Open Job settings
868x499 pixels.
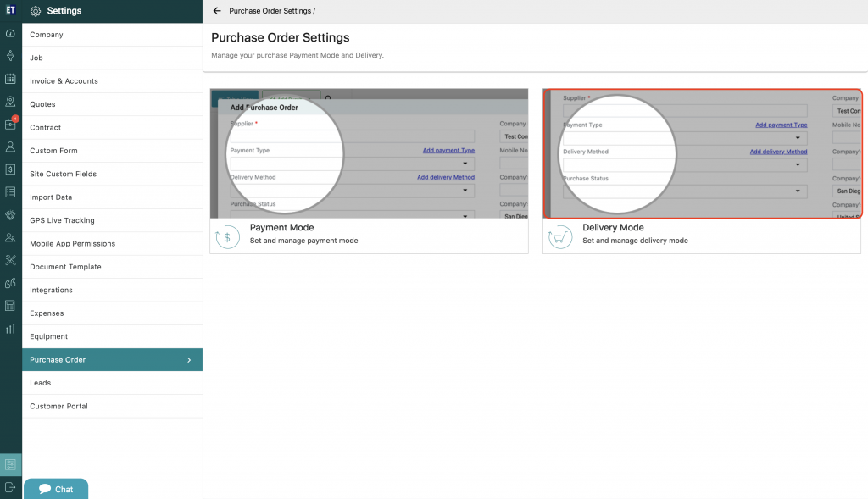113,58
